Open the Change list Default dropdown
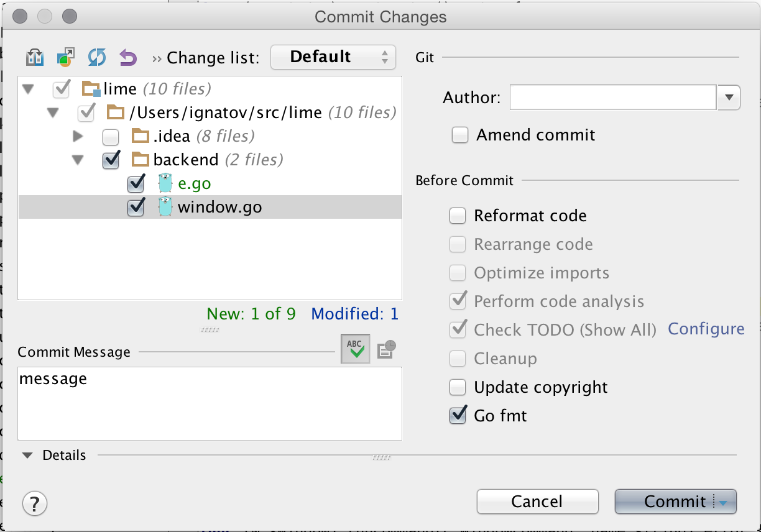The image size is (761, 532). [333, 57]
